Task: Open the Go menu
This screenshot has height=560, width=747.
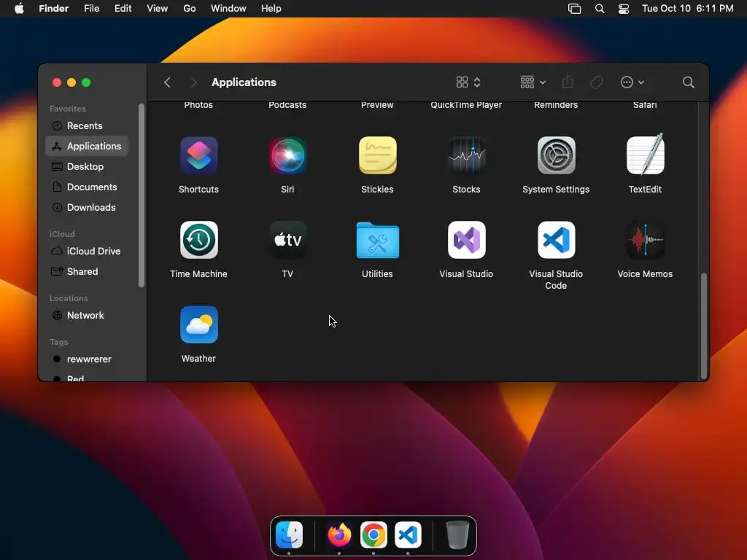Action: click(x=190, y=9)
